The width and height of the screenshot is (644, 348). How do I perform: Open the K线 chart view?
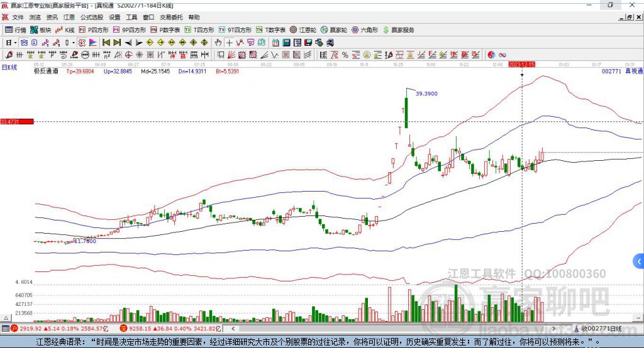(x=65, y=30)
